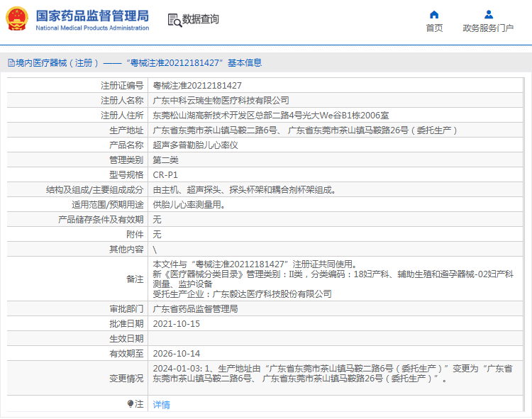The height and width of the screenshot is (419, 532).
Task: Select 供胎儿心率测量用。 value
Action: click(x=189, y=205)
